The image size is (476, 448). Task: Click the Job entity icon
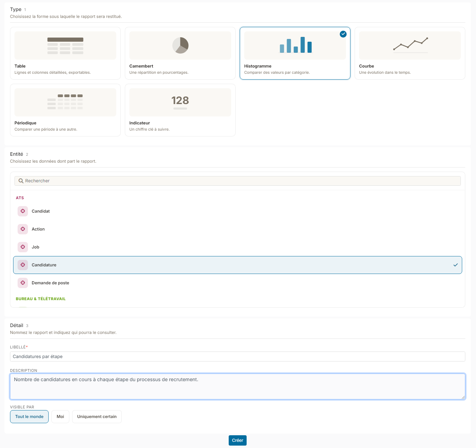(x=23, y=247)
